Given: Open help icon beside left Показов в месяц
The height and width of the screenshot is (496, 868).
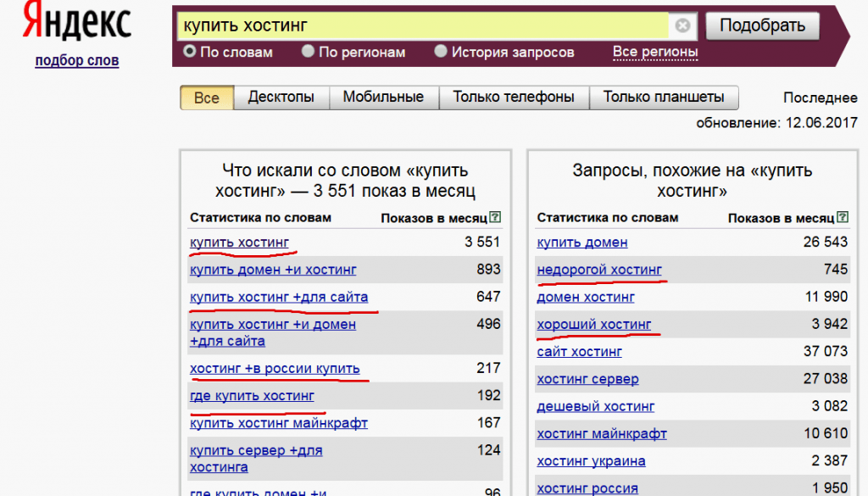Looking at the screenshot, I should tap(495, 217).
